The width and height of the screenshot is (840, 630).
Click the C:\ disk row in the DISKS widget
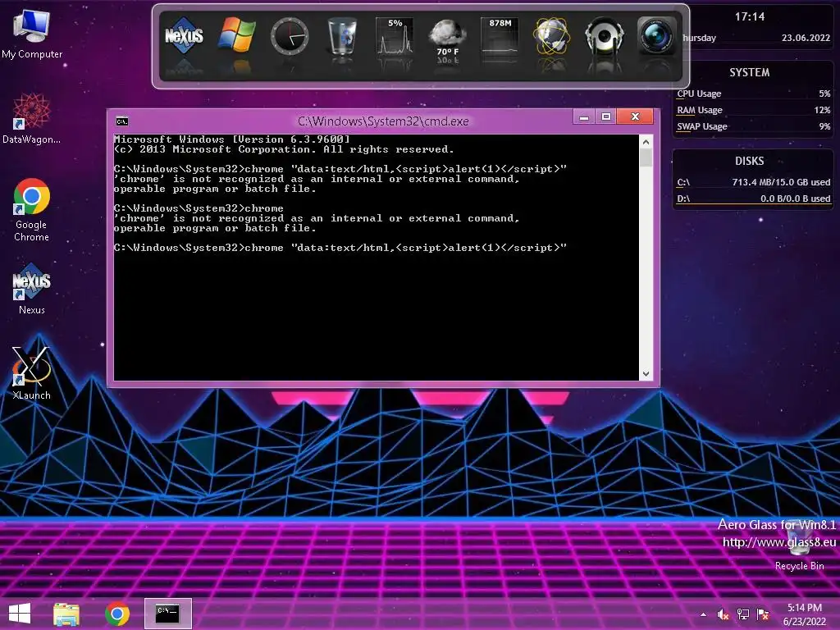(753, 183)
